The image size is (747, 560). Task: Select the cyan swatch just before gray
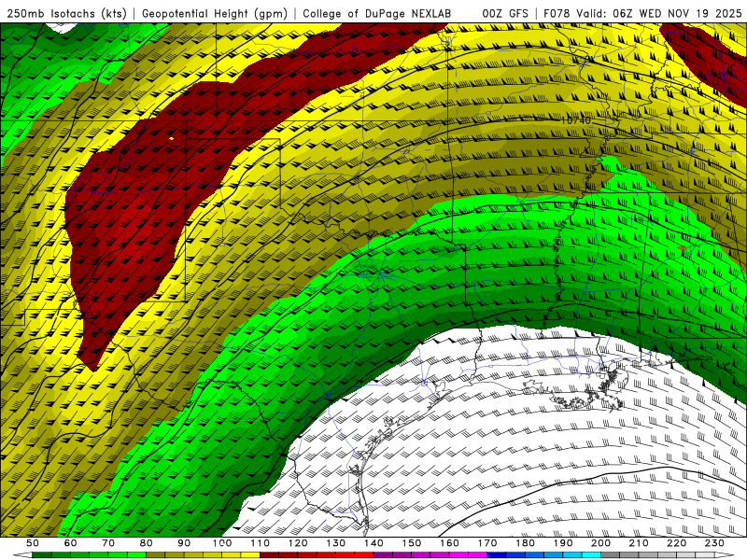(591, 554)
